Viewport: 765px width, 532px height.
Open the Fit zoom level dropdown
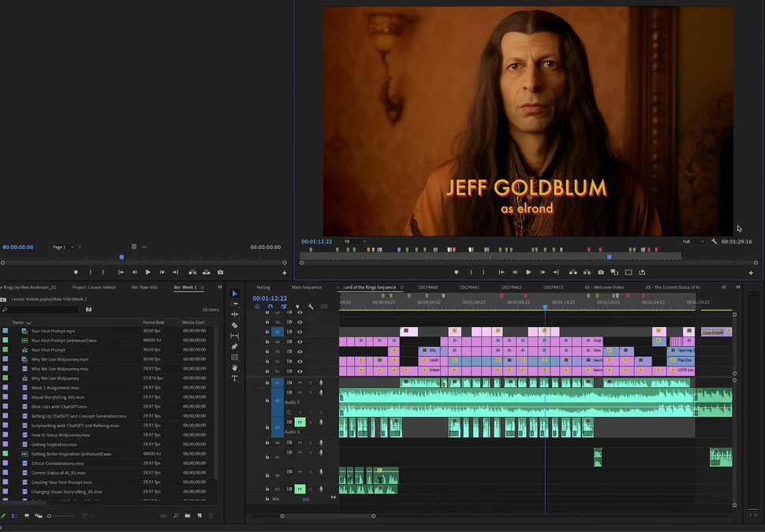pos(355,241)
